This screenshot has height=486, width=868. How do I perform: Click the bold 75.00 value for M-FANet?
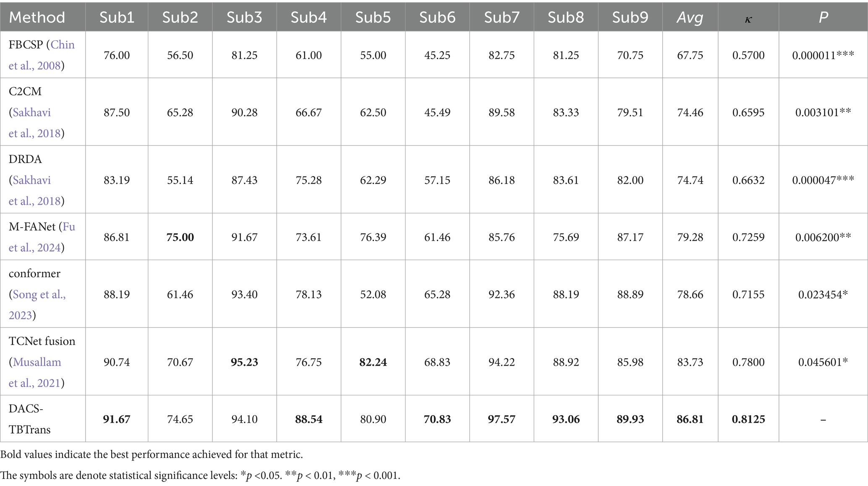180,237
